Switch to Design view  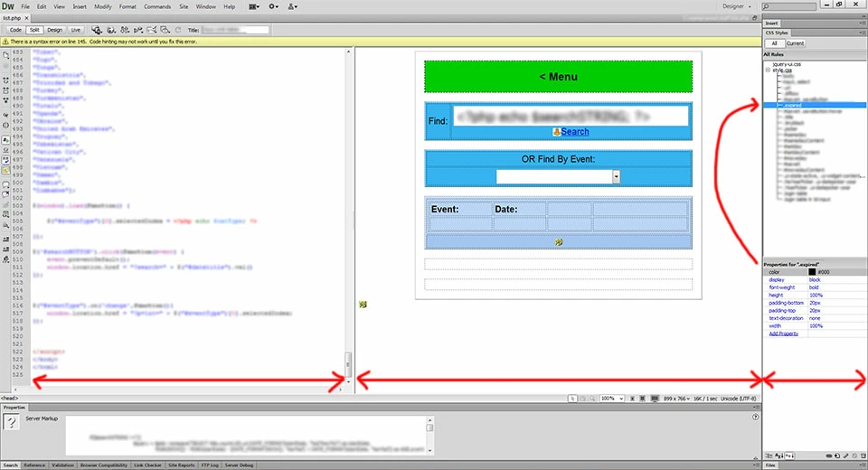[x=54, y=30]
